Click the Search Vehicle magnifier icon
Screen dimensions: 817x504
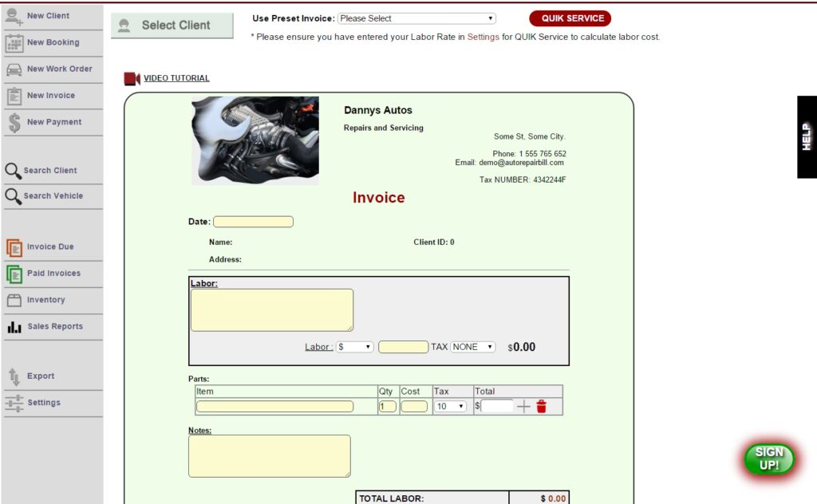click(14, 196)
